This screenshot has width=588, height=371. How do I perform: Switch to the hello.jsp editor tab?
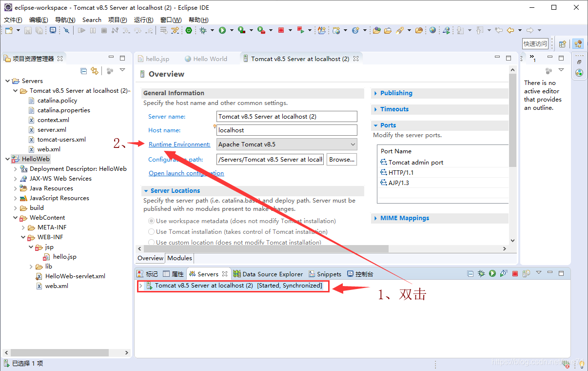[x=153, y=59]
